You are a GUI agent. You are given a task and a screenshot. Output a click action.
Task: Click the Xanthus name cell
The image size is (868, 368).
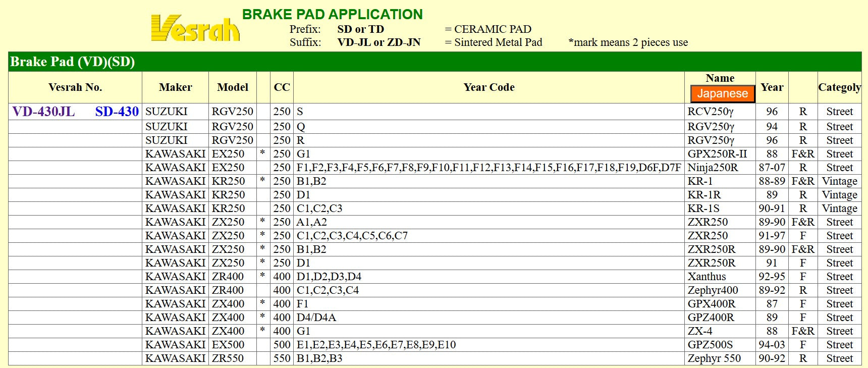point(707,277)
